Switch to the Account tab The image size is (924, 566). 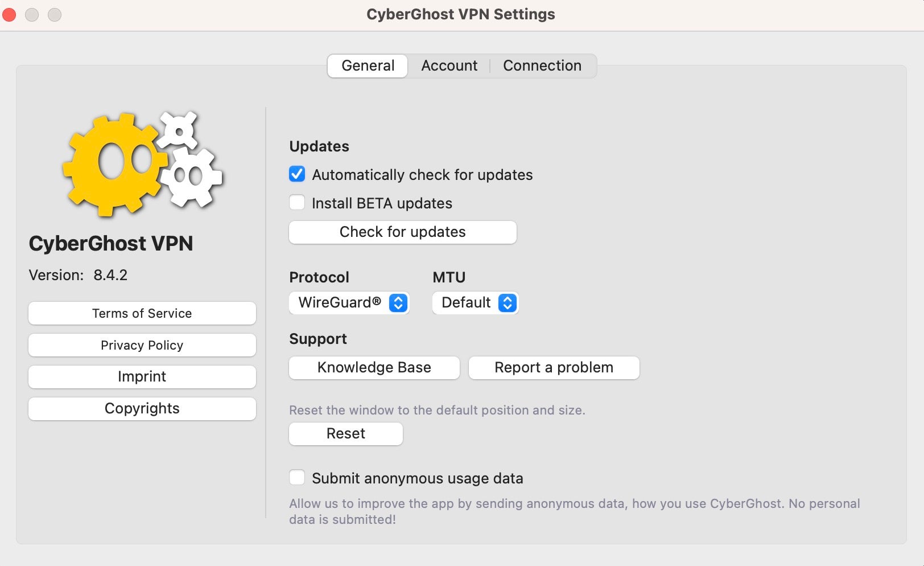pos(449,66)
